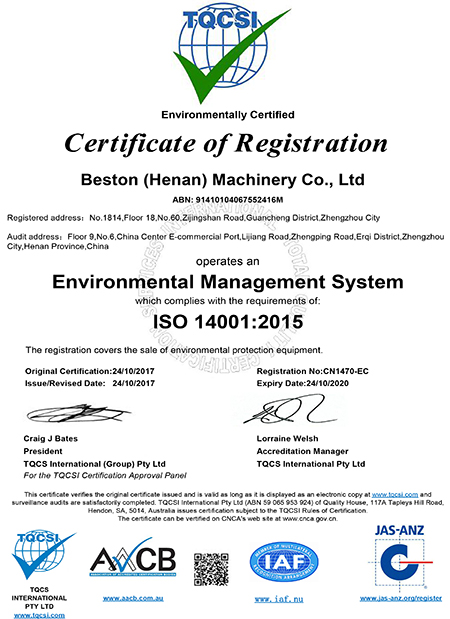Click 'Issue/Revised Date: 24/10/2017'
This screenshot has height=619, width=450.
pyautogui.click(x=90, y=383)
